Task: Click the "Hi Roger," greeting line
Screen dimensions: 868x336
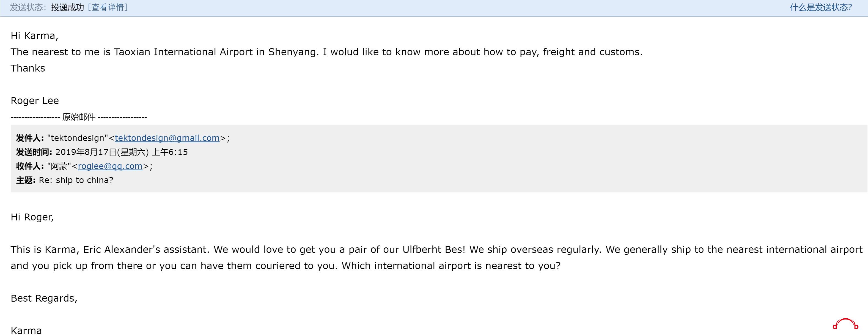Action: click(x=32, y=217)
